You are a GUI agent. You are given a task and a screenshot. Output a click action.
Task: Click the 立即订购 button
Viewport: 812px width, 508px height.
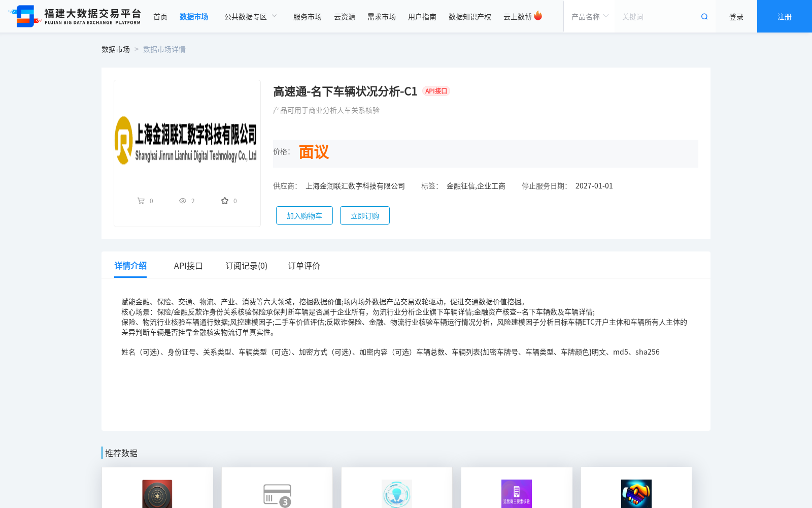365,215
